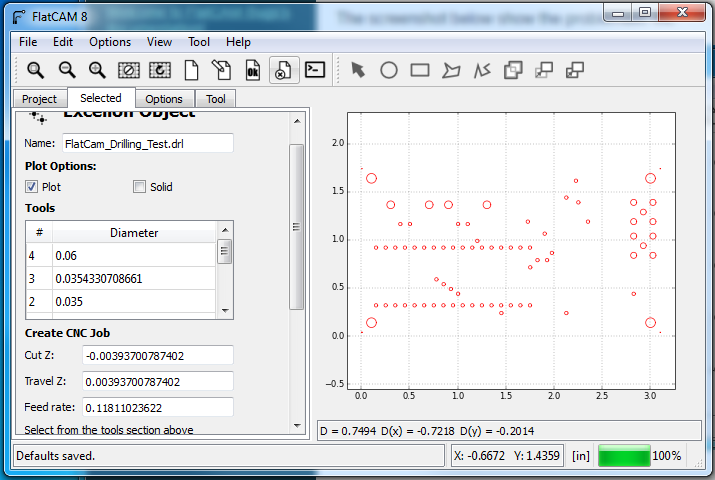Click down arrow of Tools table scrollbar
Image resolution: width=715 pixels, height=480 pixels.
pyautogui.click(x=225, y=311)
